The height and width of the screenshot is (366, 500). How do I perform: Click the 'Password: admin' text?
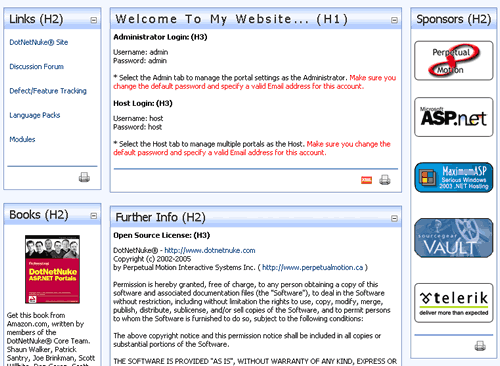140,61
